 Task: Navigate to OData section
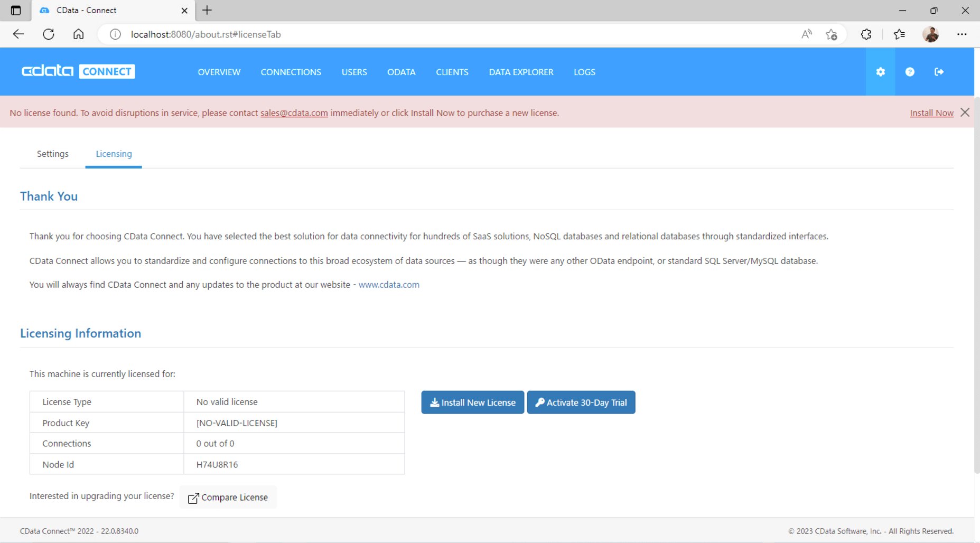click(x=402, y=72)
